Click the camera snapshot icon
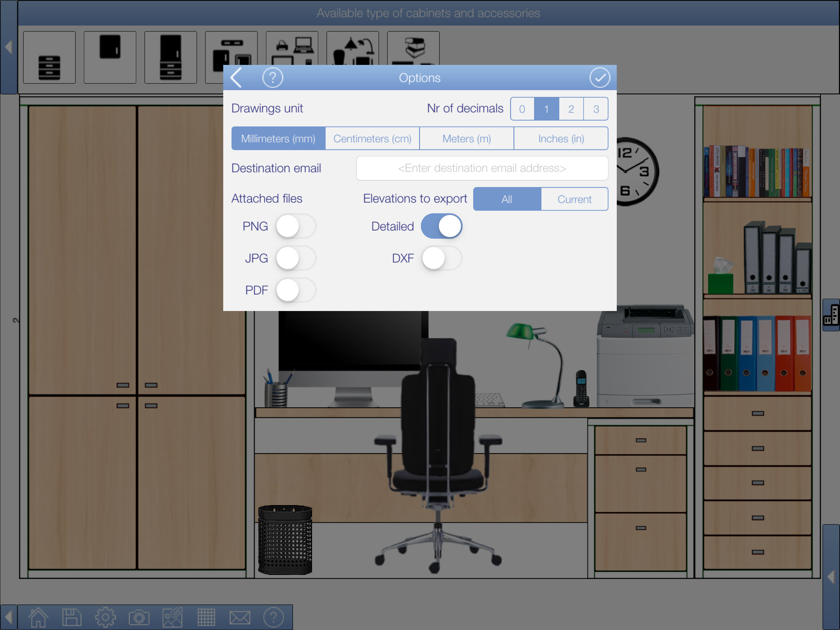Image resolution: width=840 pixels, height=630 pixels. tap(139, 617)
